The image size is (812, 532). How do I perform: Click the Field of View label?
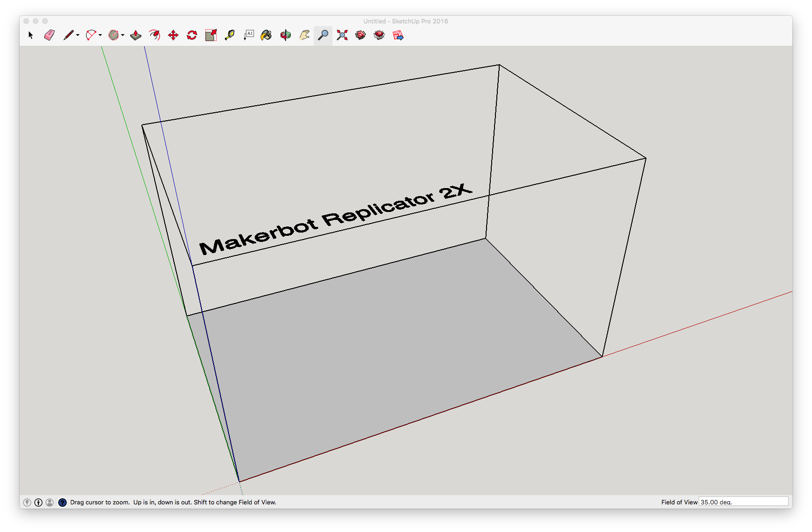click(679, 502)
